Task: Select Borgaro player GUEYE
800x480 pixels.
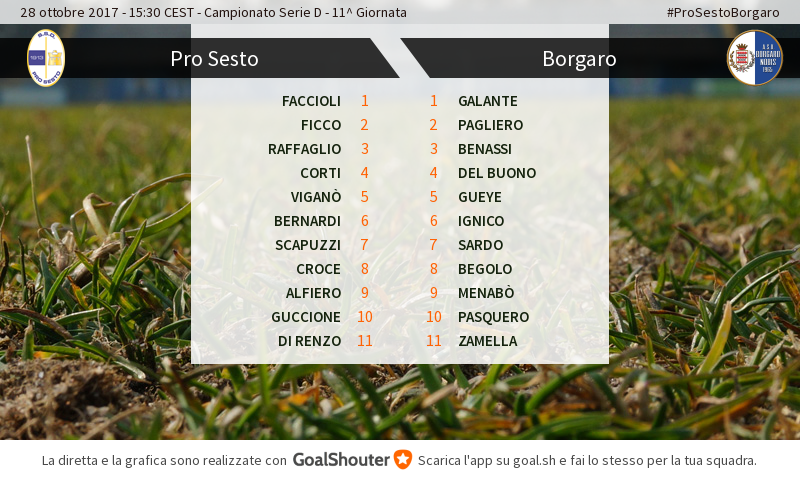Action: 480,197
